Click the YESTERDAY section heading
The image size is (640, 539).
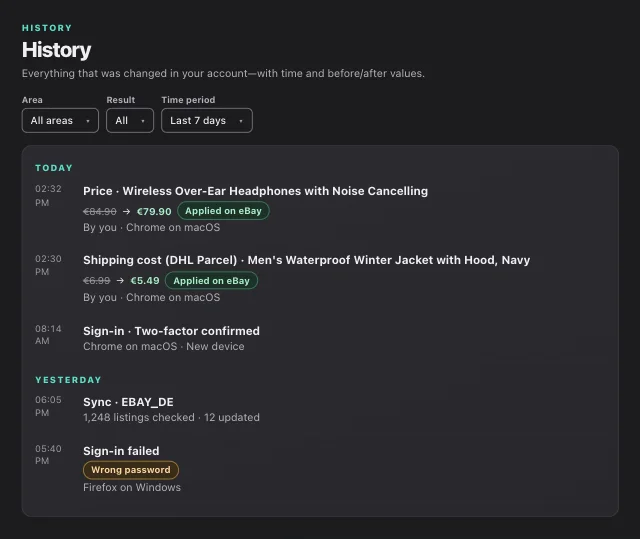[x=68, y=380]
